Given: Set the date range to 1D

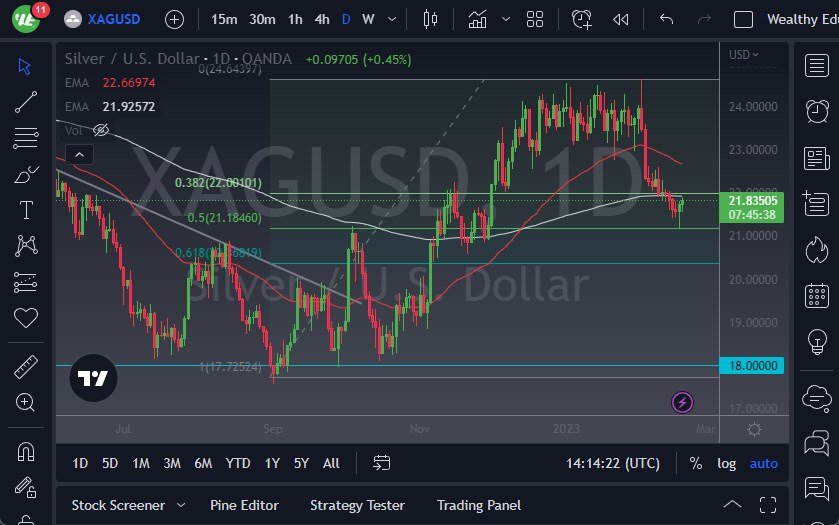Looking at the screenshot, I should tap(80, 463).
